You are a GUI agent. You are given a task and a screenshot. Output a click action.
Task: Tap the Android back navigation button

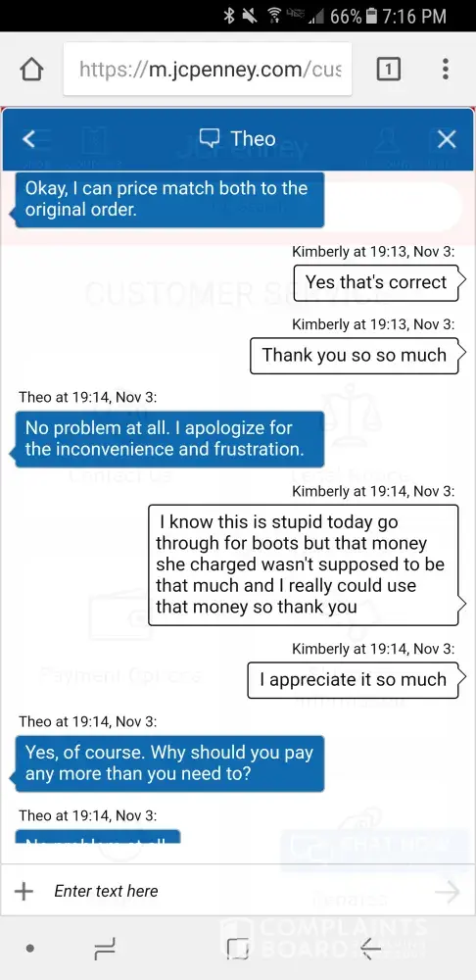(370, 950)
